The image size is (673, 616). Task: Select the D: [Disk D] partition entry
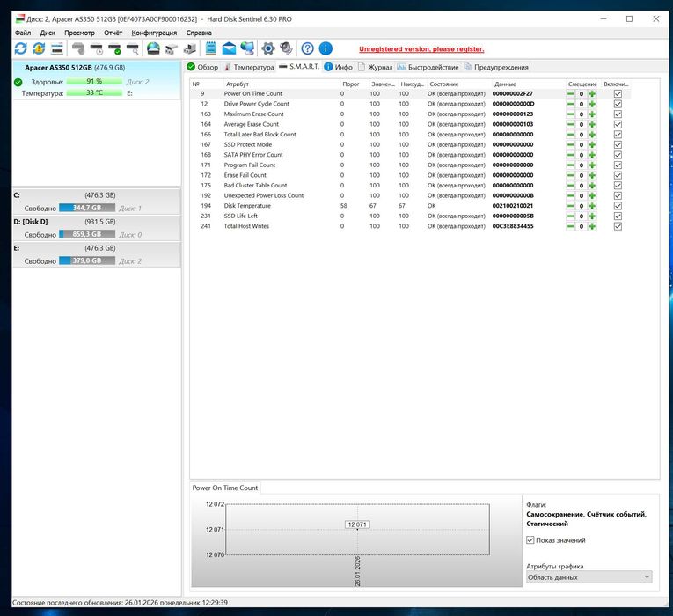(97, 228)
